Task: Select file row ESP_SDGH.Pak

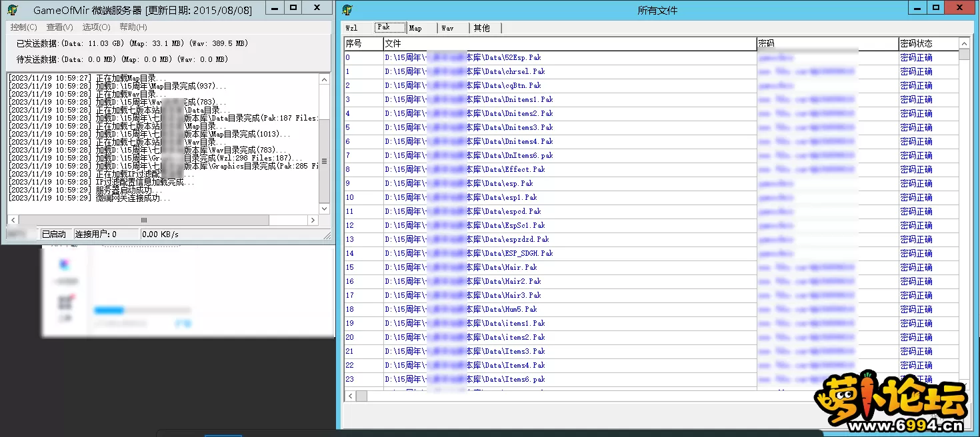Action: 651,253
